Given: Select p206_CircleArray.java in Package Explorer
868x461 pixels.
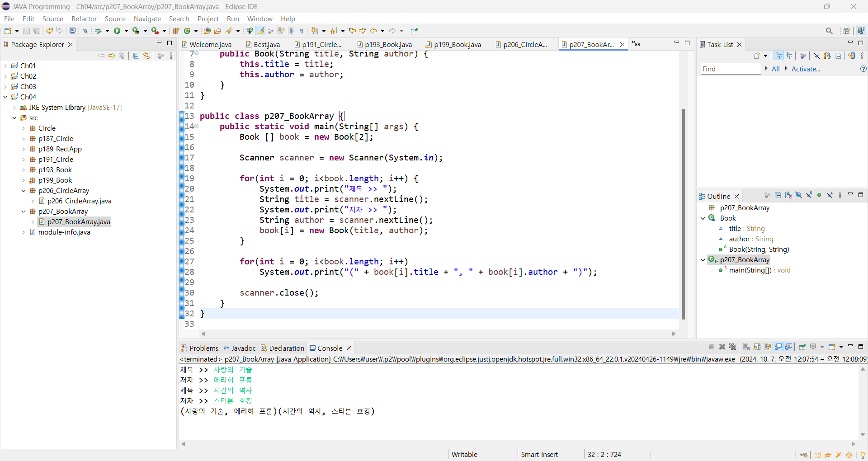Looking at the screenshot, I should pyautogui.click(x=79, y=201).
